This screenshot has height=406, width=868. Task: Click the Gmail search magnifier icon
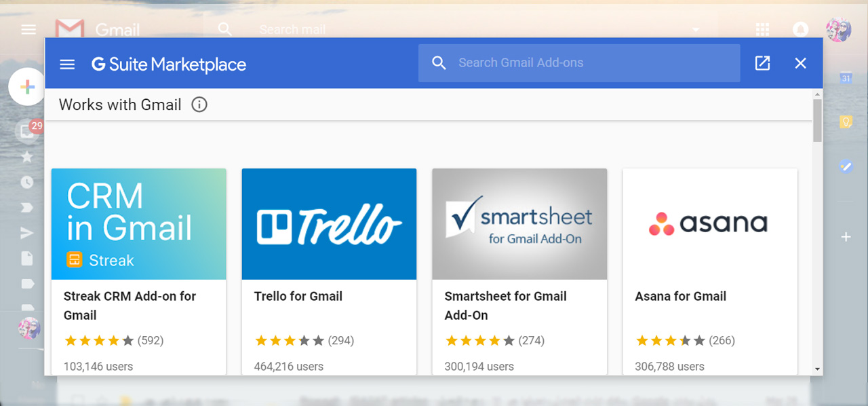point(225,29)
